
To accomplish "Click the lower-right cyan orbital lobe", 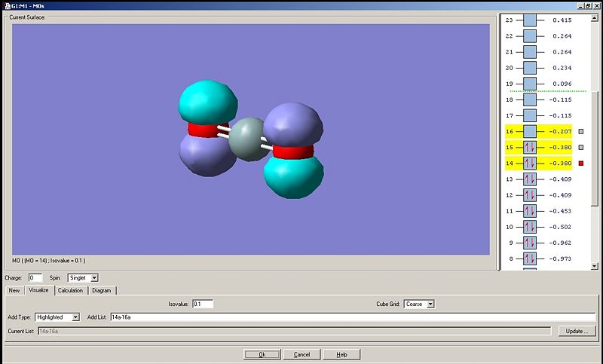I will [x=294, y=177].
